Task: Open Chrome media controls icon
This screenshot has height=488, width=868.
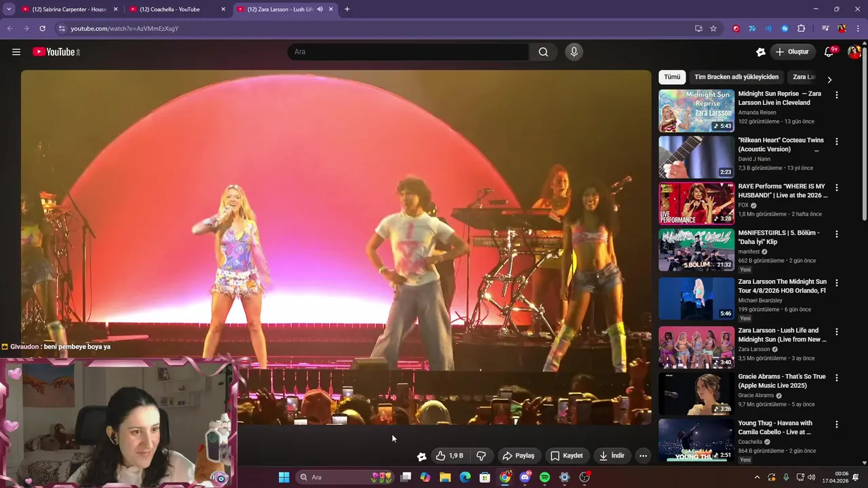Action: [825, 28]
